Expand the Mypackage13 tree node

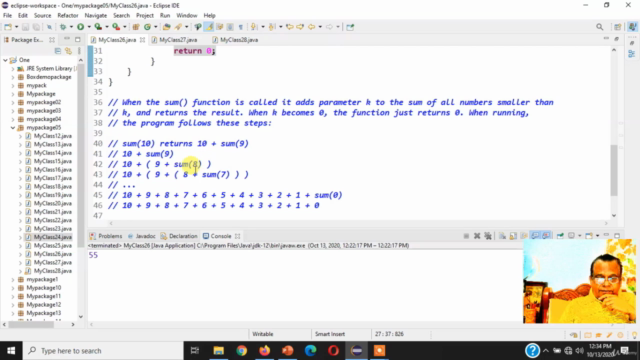[x=13, y=313]
